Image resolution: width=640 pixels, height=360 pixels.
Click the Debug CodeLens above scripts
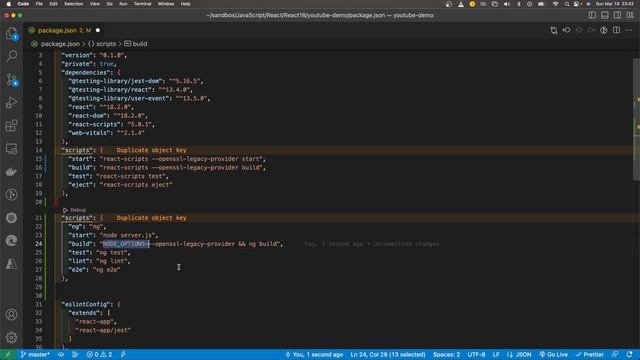pyautogui.click(x=78, y=210)
